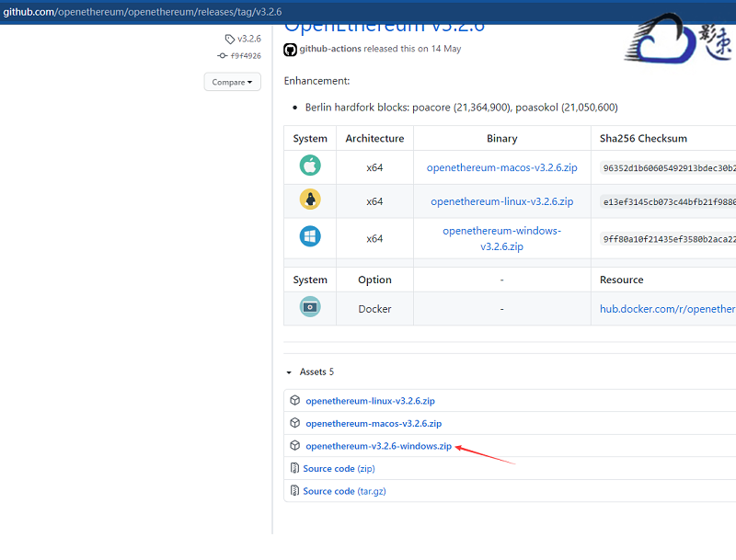This screenshot has width=736, height=560.
Task: Download Source code (tar.gz)
Action: [x=343, y=491]
